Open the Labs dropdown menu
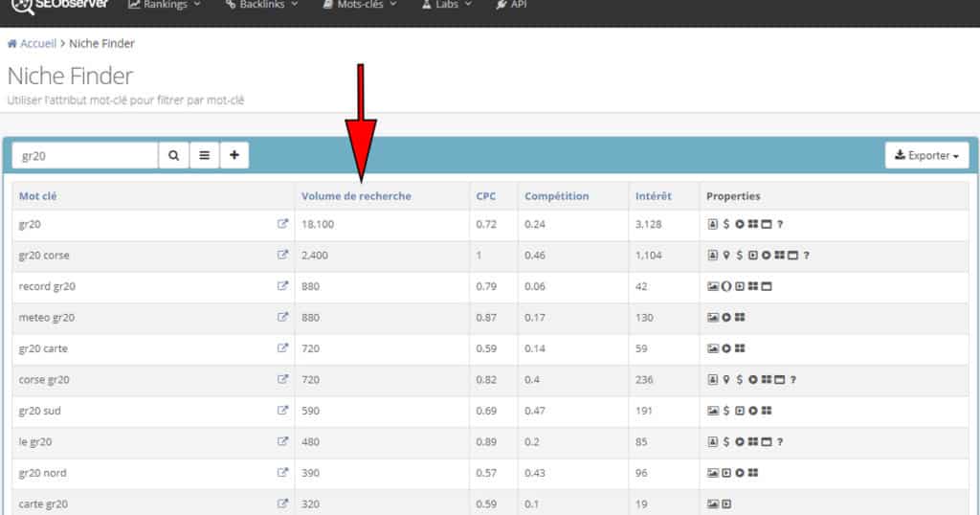Screen dimensions: 980x515 (x=447, y=5)
